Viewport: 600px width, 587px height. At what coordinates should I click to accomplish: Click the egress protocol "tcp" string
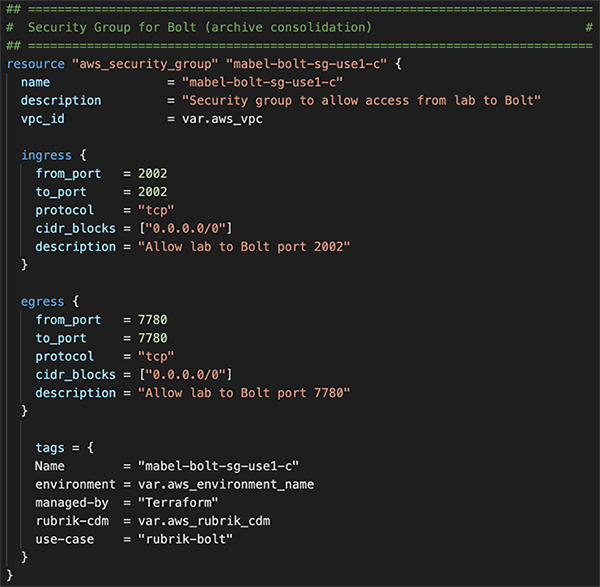(x=156, y=356)
